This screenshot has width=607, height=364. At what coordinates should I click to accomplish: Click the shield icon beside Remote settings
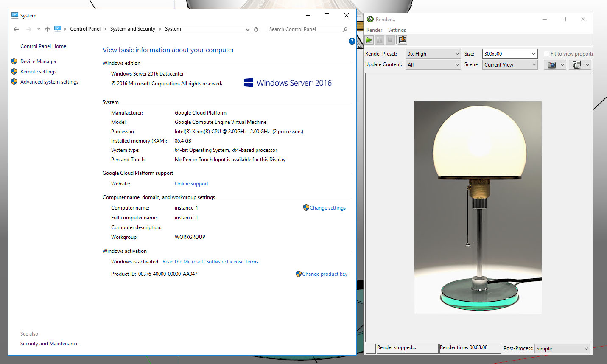coord(14,72)
